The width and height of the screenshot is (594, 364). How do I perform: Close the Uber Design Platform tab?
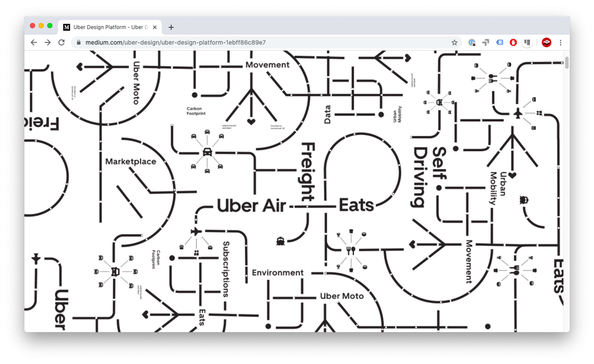click(155, 27)
